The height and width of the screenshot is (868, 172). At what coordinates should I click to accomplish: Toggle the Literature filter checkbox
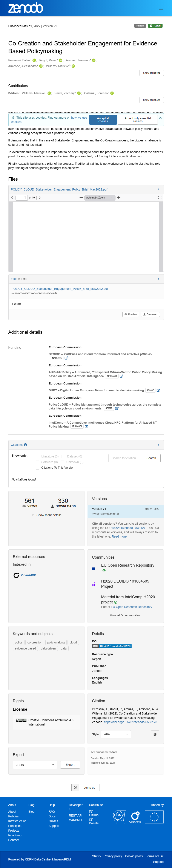(x=37, y=457)
